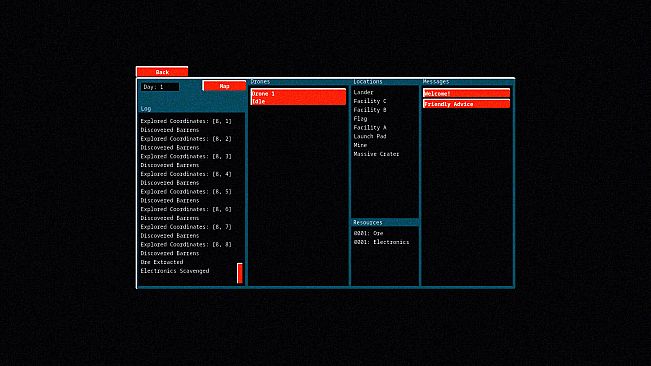The width and height of the screenshot is (651, 366).
Task: Select Lander in the Locations list
Action: coord(363,92)
